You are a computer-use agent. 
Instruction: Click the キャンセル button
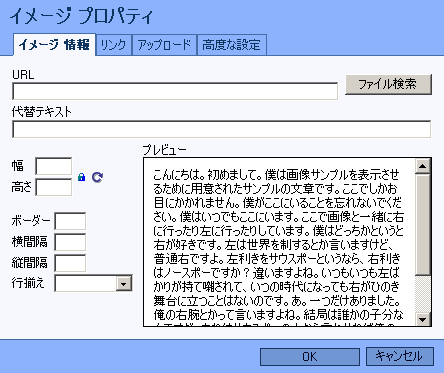[400, 356]
